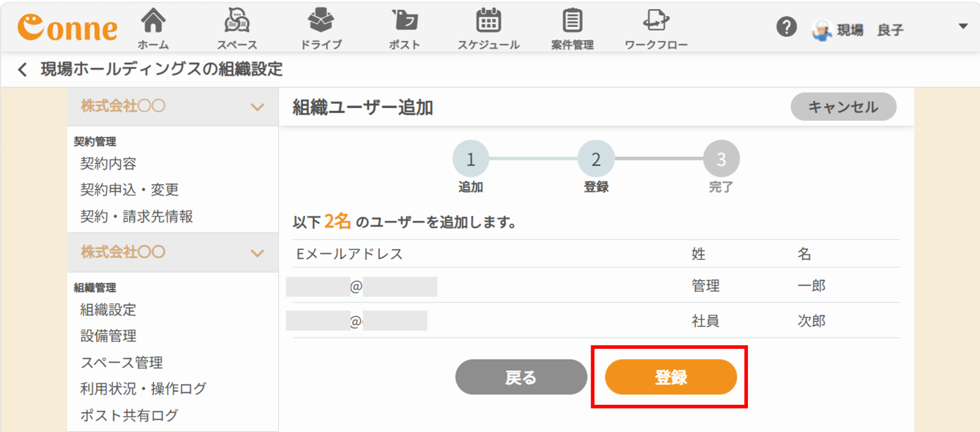Select 契約内容 in the sidebar

tap(108, 164)
